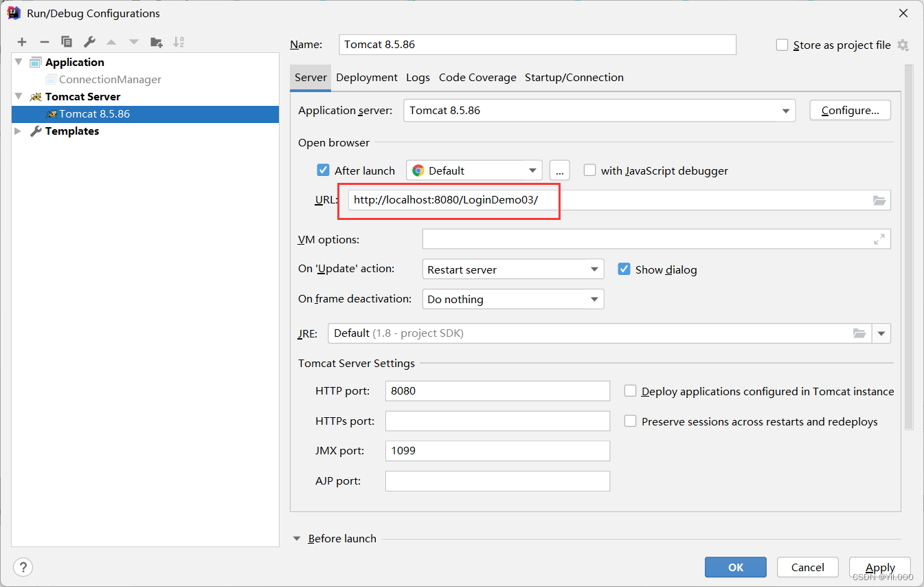
Task: Collapse the Before launch section
Action: [297, 539]
